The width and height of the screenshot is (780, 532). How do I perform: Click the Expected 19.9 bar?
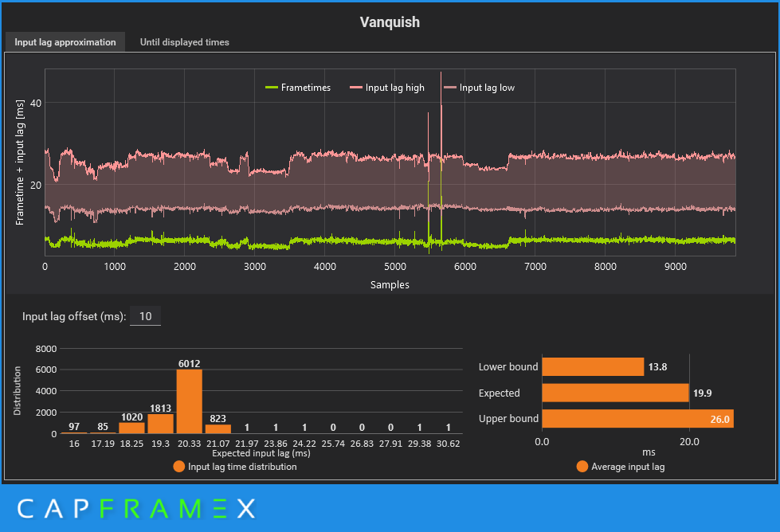tap(615, 393)
